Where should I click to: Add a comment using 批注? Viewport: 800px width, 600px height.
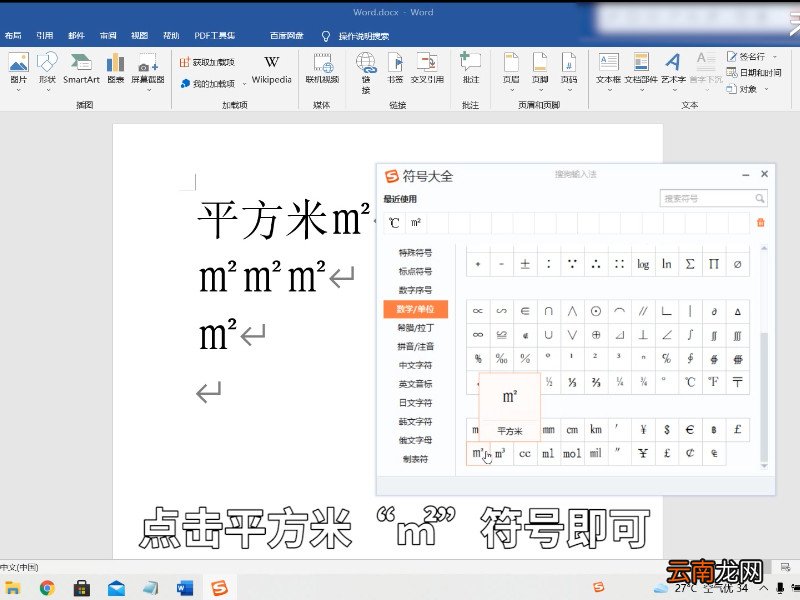470,69
